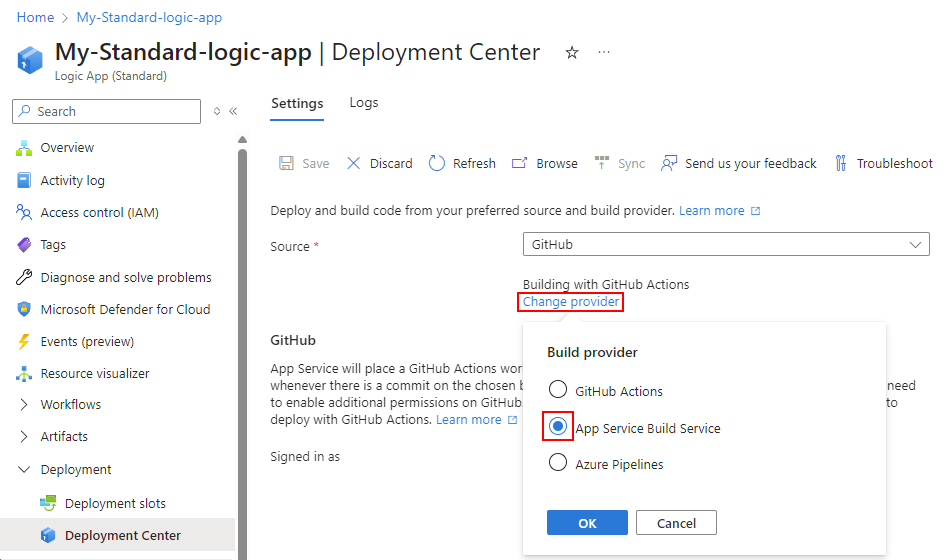This screenshot has height=560, width=950.
Task: Open the Source dropdown
Action: (726, 244)
